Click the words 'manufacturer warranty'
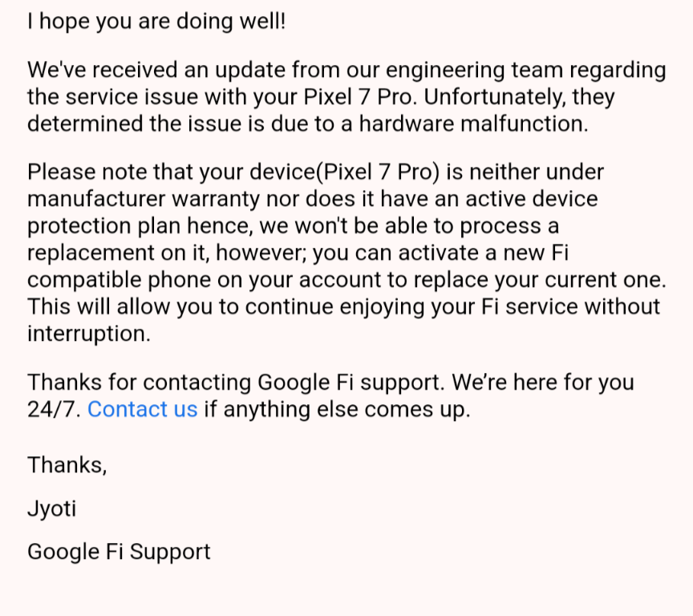 (x=144, y=199)
